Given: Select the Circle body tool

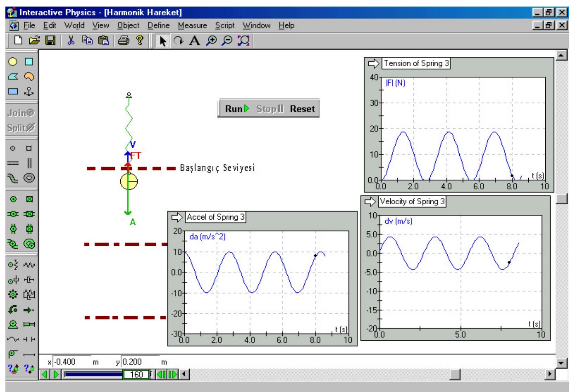Looking at the screenshot, I should (x=13, y=62).
